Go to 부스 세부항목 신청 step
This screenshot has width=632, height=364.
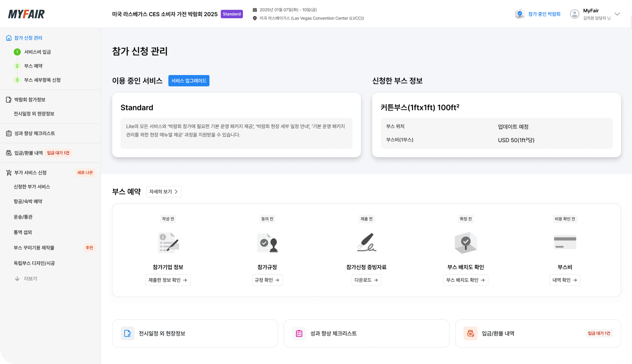(x=42, y=80)
